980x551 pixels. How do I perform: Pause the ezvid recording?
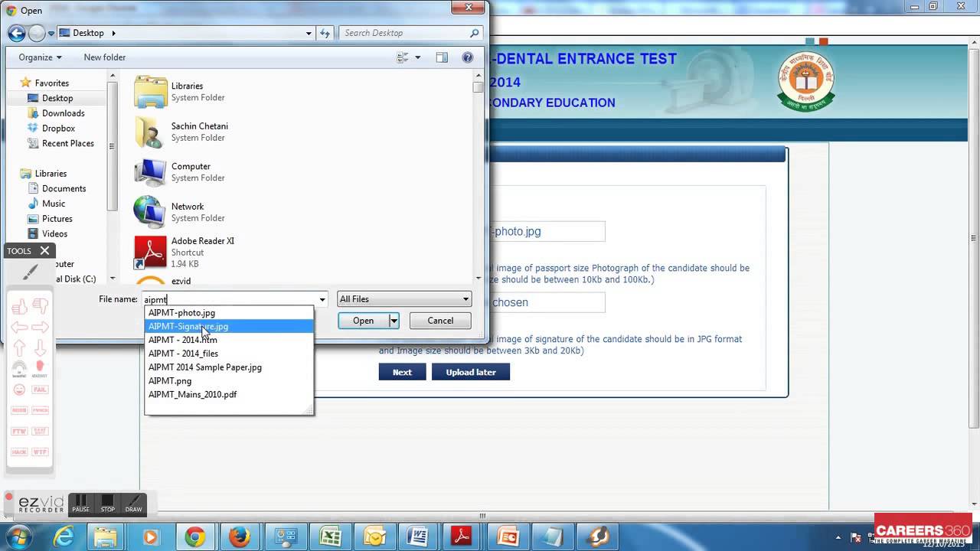click(81, 503)
